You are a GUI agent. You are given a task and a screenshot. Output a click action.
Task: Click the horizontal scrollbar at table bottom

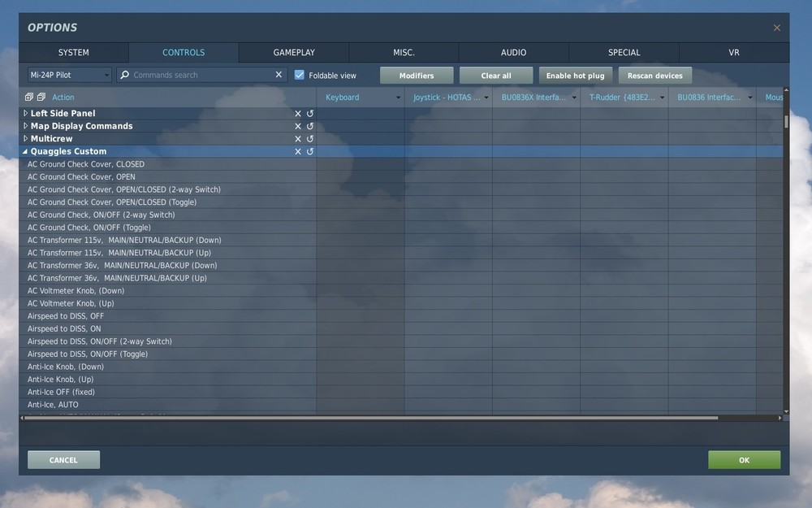371,418
